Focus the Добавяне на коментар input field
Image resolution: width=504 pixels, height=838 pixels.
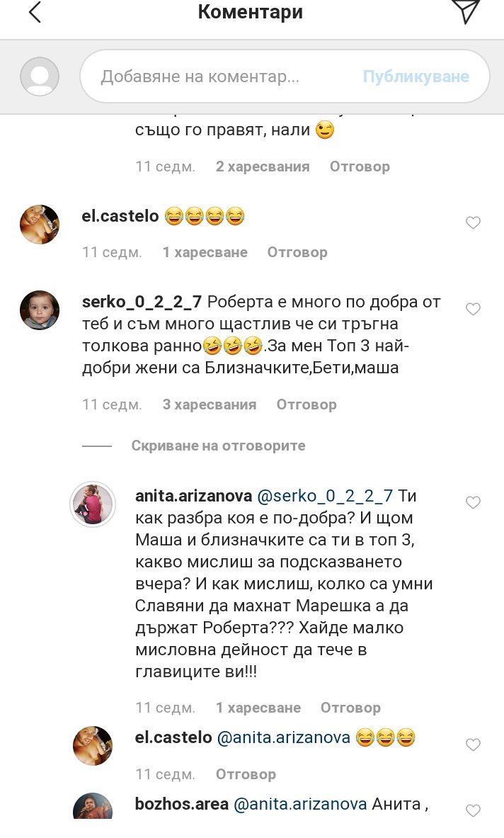(x=219, y=77)
